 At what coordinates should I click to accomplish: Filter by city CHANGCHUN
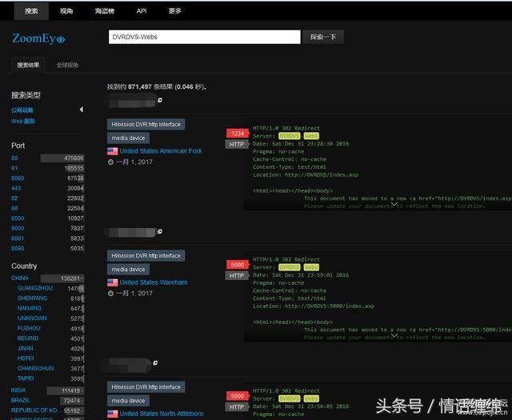click(x=35, y=368)
